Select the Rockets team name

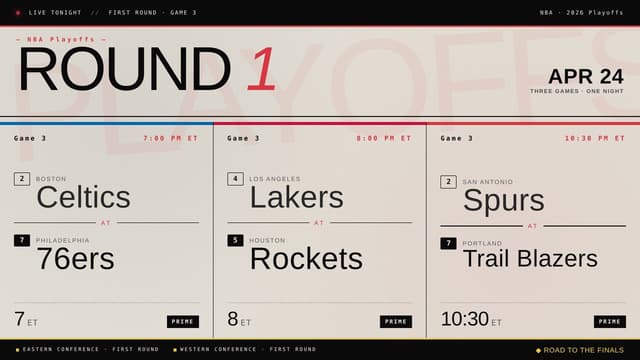click(x=306, y=259)
